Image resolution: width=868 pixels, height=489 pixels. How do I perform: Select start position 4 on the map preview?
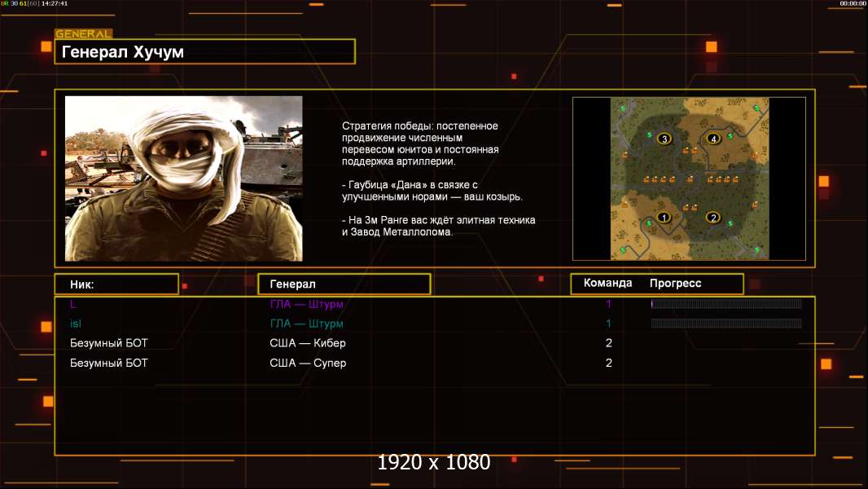(x=713, y=139)
